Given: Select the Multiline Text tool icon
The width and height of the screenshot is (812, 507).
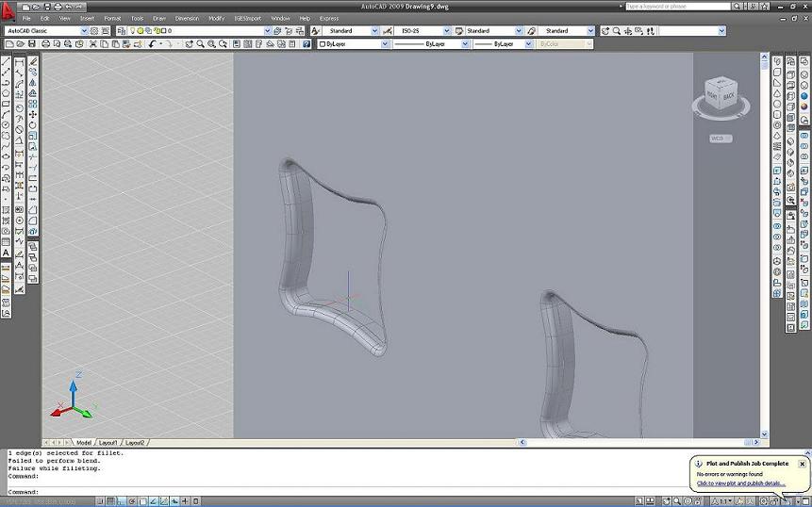Looking at the screenshot, I should tap(6, 252).
